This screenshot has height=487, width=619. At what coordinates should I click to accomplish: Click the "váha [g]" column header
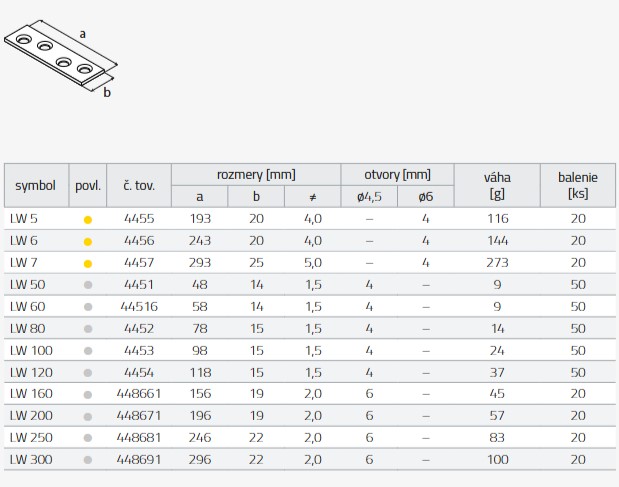click(497, 185)
